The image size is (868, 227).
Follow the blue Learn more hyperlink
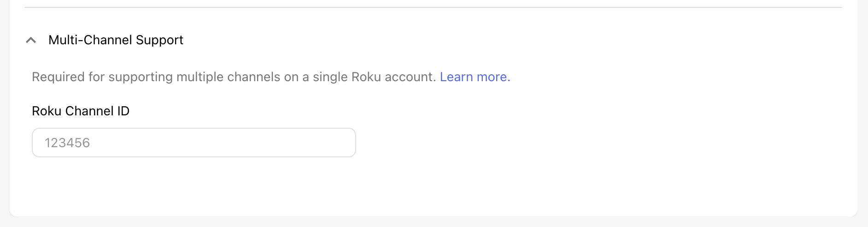click(475, 77)
